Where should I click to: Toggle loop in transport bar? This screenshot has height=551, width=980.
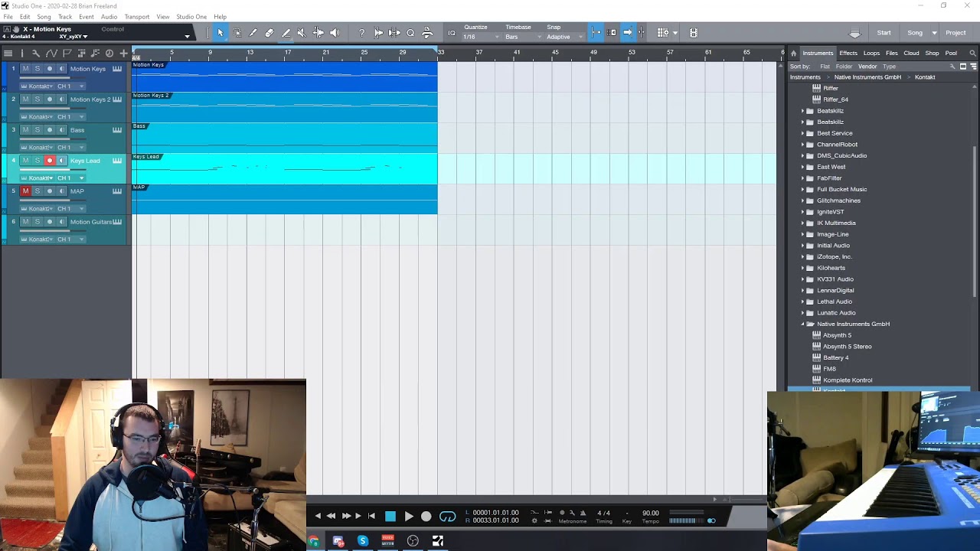tap(448, 517)
